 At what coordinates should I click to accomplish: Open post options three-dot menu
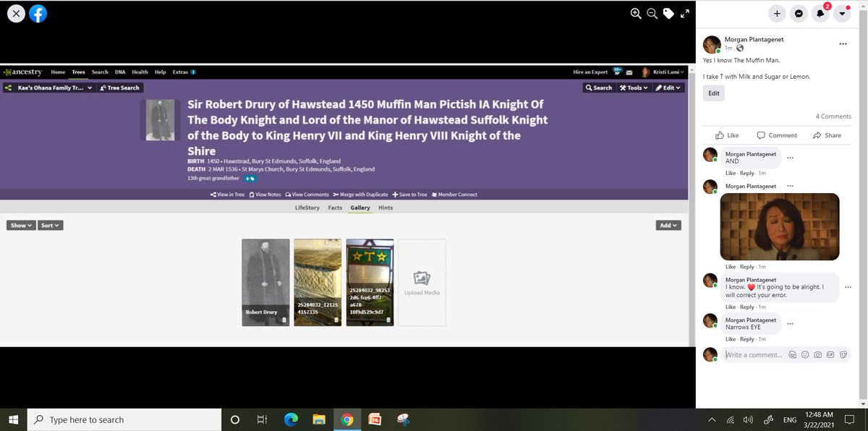843,43
